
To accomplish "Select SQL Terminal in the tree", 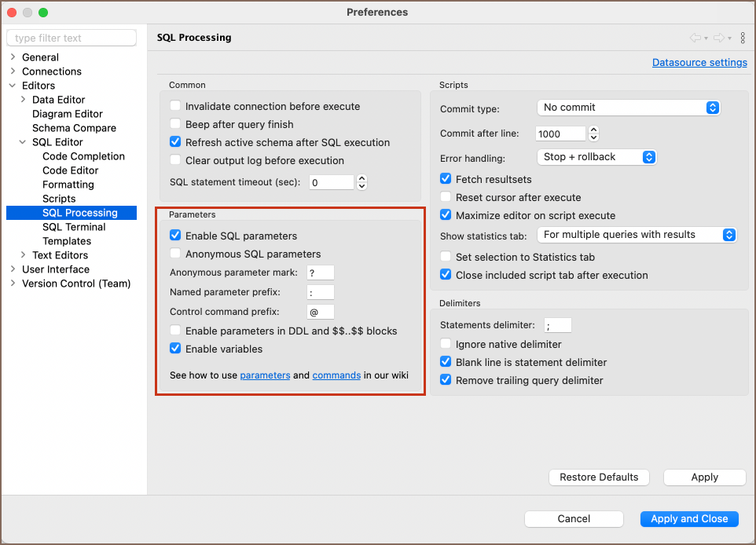I will (74, 227).
